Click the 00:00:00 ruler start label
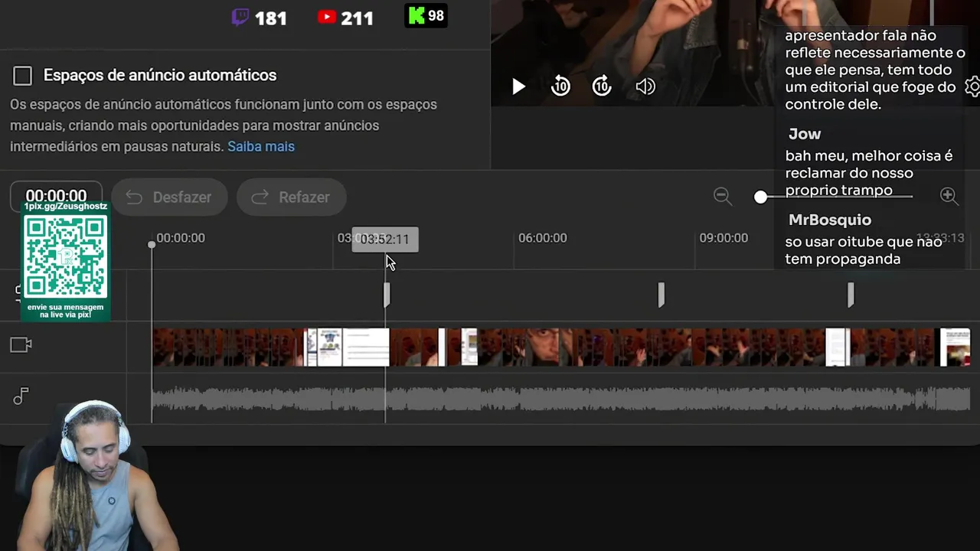This screenshot has width=980, height=551. coord(181,238)
